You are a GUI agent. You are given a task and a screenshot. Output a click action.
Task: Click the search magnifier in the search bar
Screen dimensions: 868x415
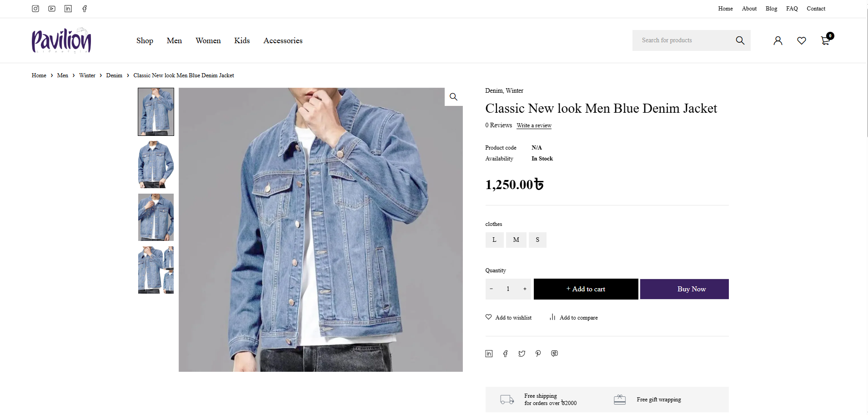coord(740,40)
